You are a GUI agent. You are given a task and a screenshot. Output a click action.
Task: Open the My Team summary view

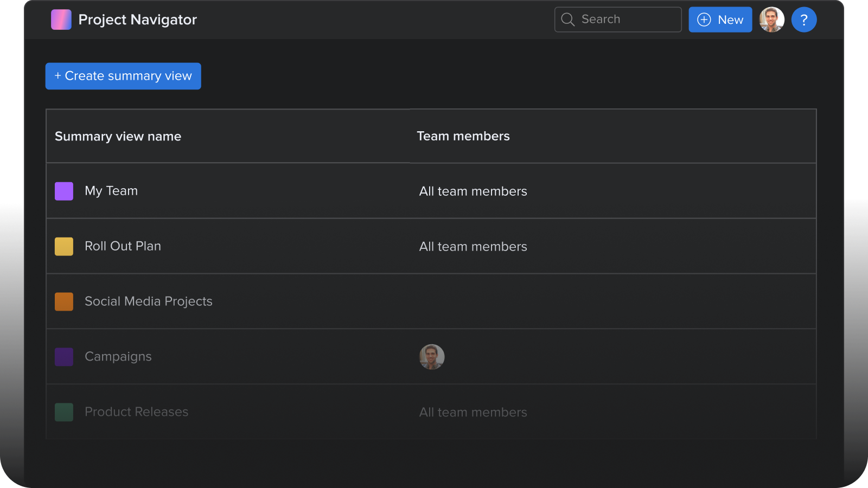point(111,191)
